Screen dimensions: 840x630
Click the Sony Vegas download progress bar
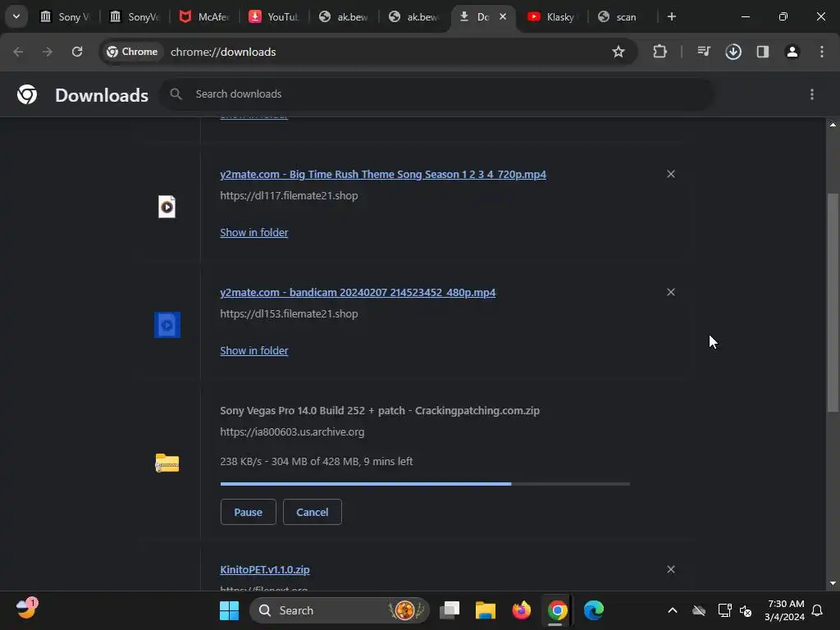pos(425,484)
